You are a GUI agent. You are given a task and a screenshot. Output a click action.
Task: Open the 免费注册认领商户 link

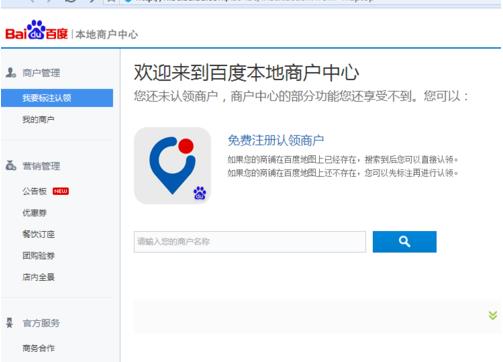(x=276, y=140)
